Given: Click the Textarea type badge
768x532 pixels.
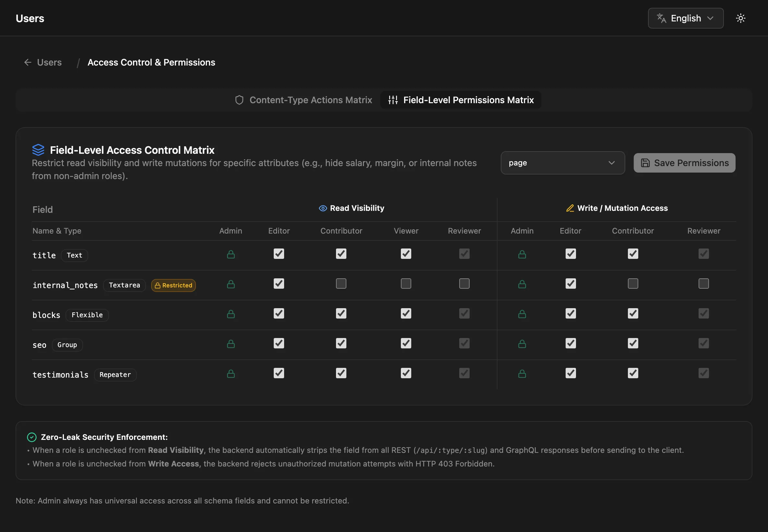Looking at the screenshot, I should 124,285.
